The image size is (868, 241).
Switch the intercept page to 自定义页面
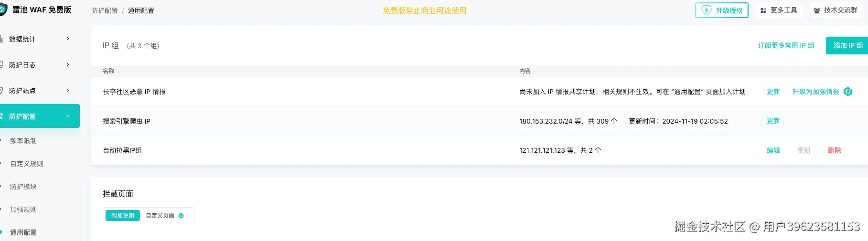tap(160, 216)
